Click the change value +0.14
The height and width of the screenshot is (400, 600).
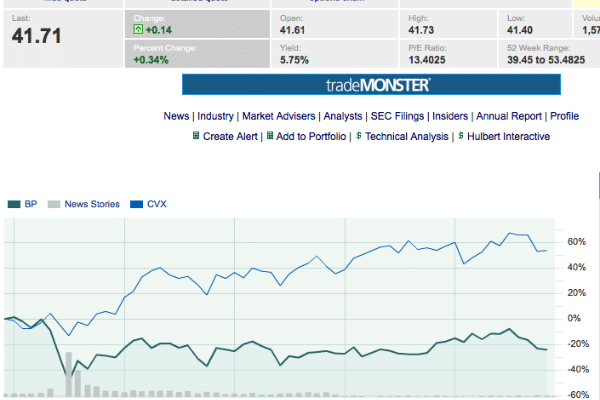pos(159,30)
